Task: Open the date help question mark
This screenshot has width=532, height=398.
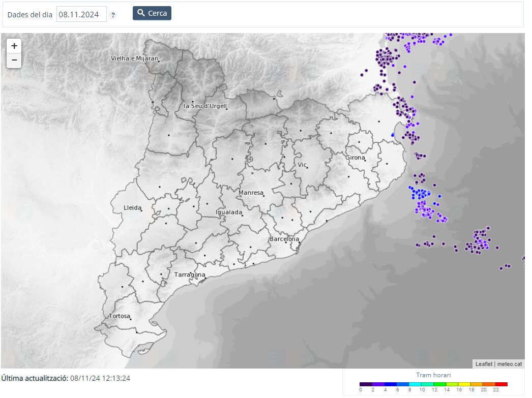Action: 113,15
